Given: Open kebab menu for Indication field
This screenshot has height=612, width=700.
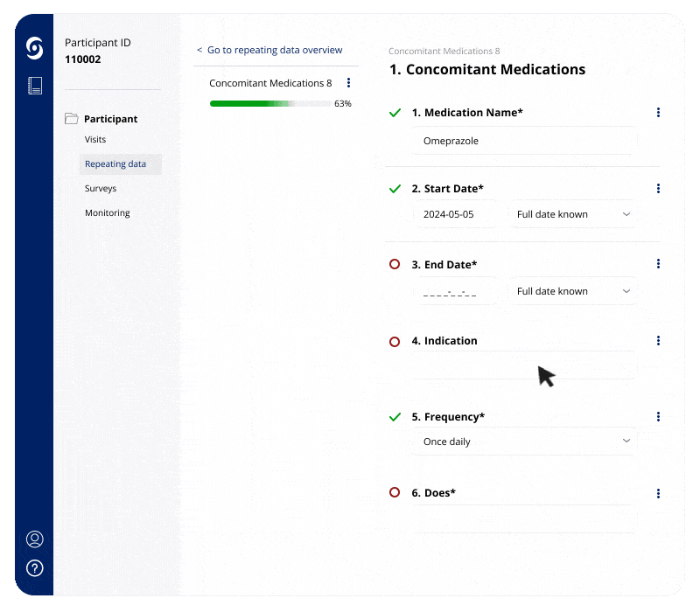Looking at the screenshot, I should [x=658, y=341].
